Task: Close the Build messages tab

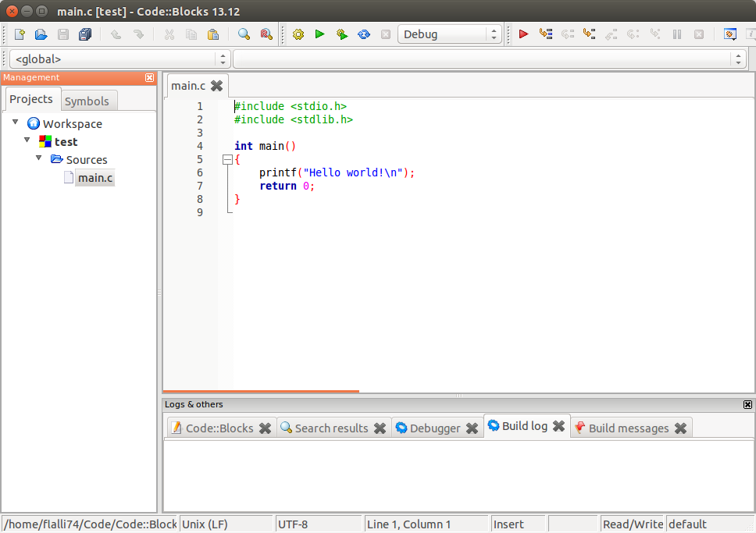Action: coord(681,428)
